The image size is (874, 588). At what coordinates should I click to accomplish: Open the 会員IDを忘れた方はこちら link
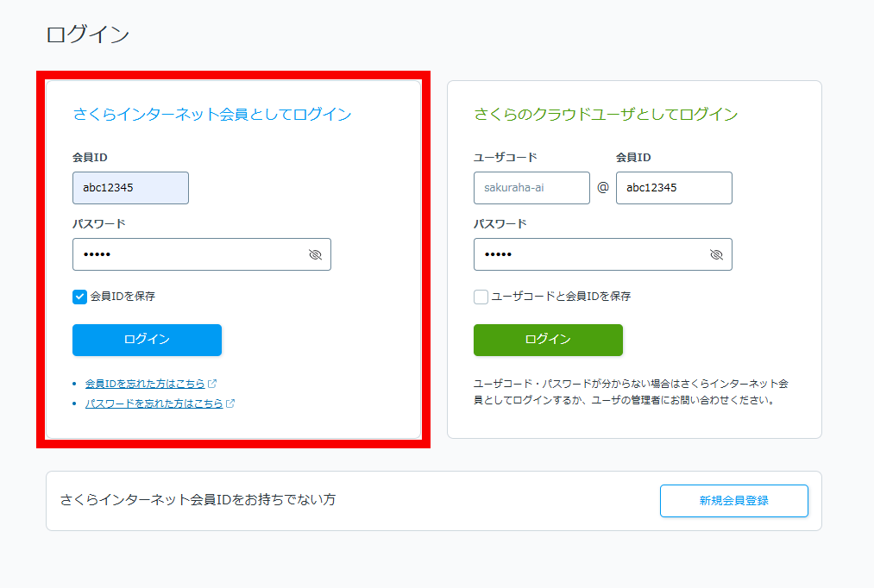coord(145,384)
